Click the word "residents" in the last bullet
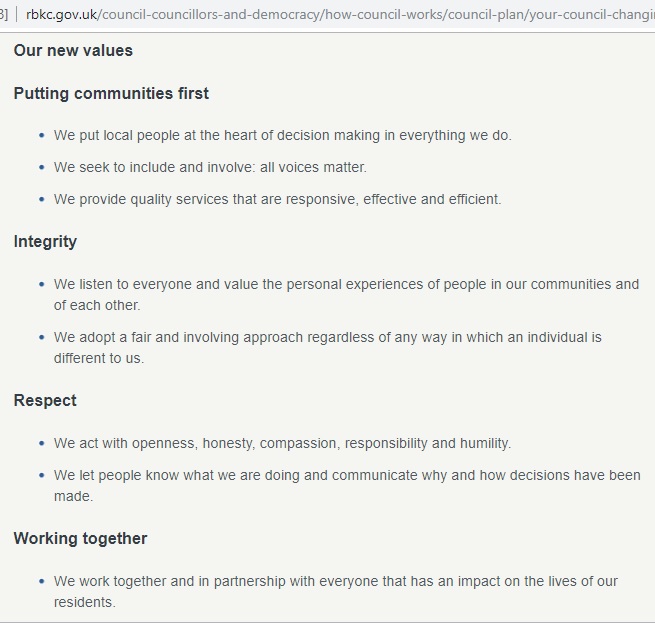655x623 pixels. (x=83, y=602)
